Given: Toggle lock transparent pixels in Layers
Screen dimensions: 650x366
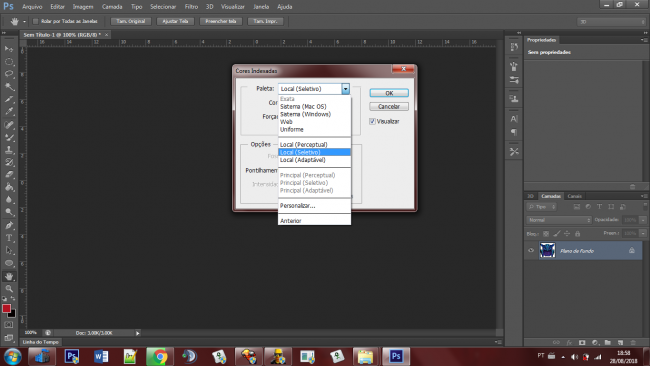Looking at the screenshot, I should (x=546, y=234).
